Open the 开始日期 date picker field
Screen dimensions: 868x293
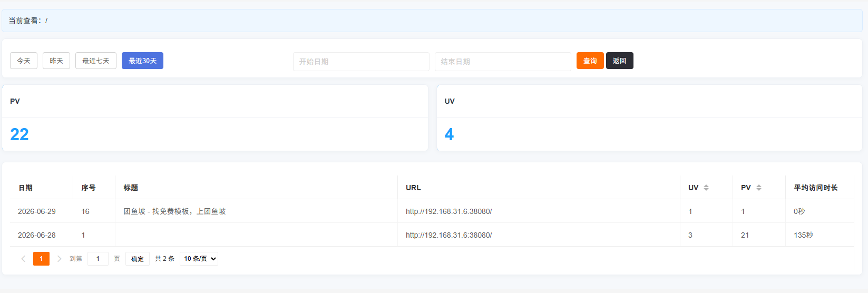coord(361,62)
